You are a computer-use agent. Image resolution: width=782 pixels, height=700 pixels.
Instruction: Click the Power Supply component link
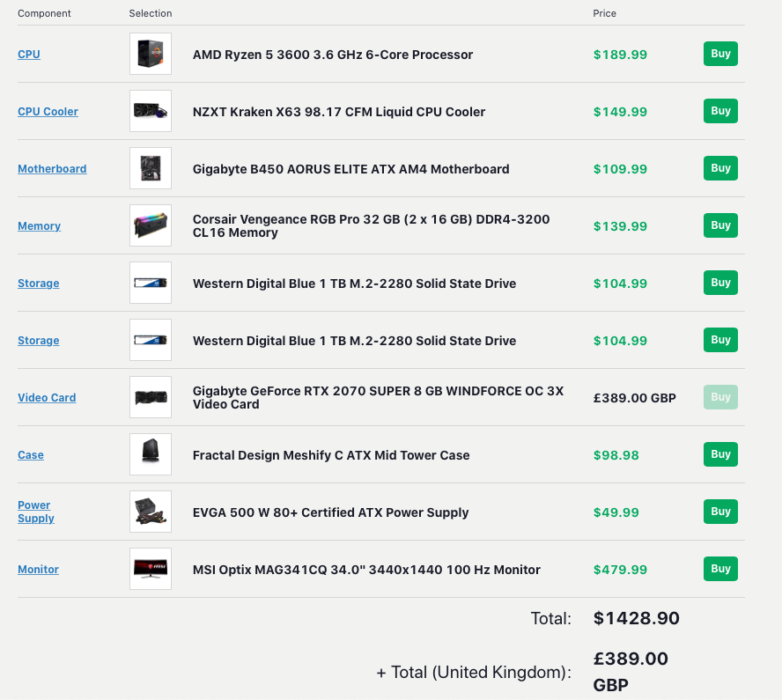tap(34, 512)
